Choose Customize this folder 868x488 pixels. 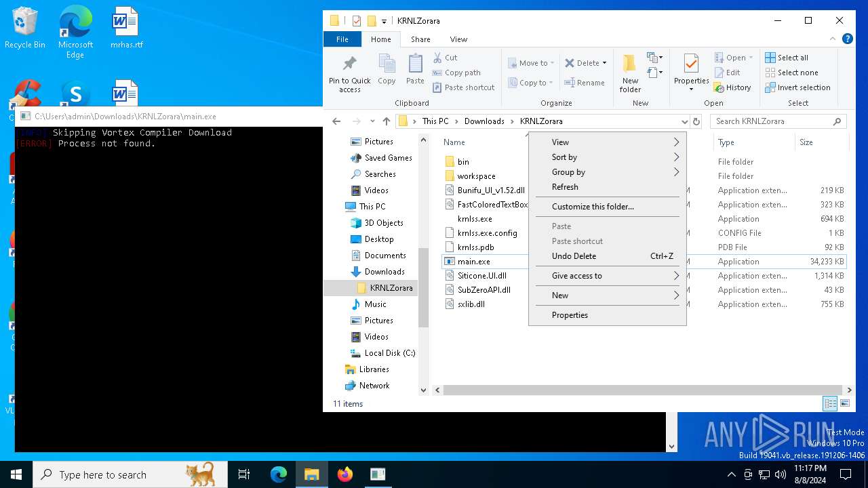[607, 207]
